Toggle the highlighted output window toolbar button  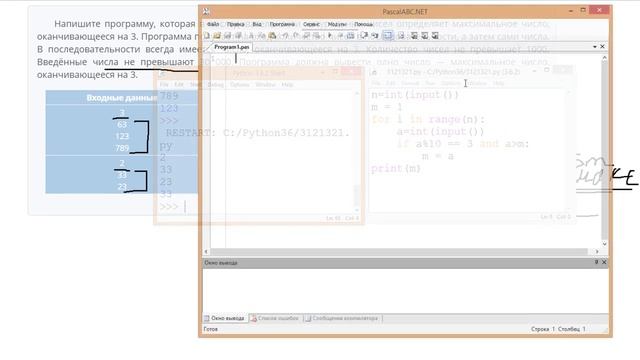click(x=388, y=36)
